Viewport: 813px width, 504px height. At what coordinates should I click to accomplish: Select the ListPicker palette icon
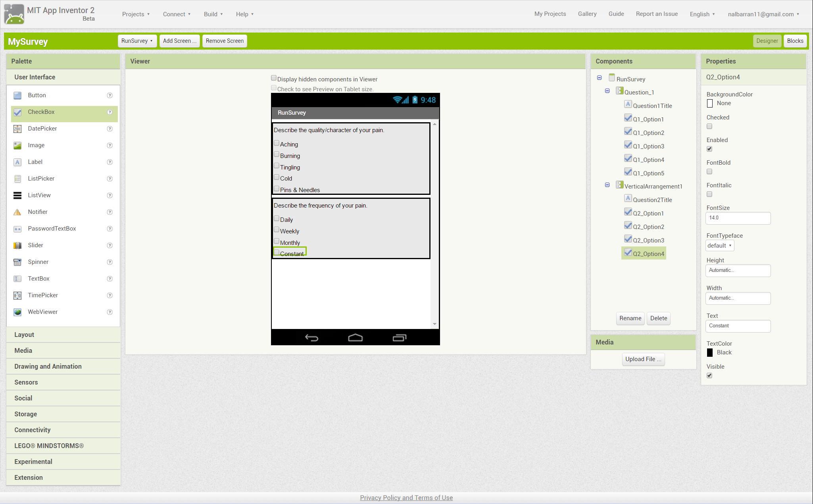click(17, 179)
